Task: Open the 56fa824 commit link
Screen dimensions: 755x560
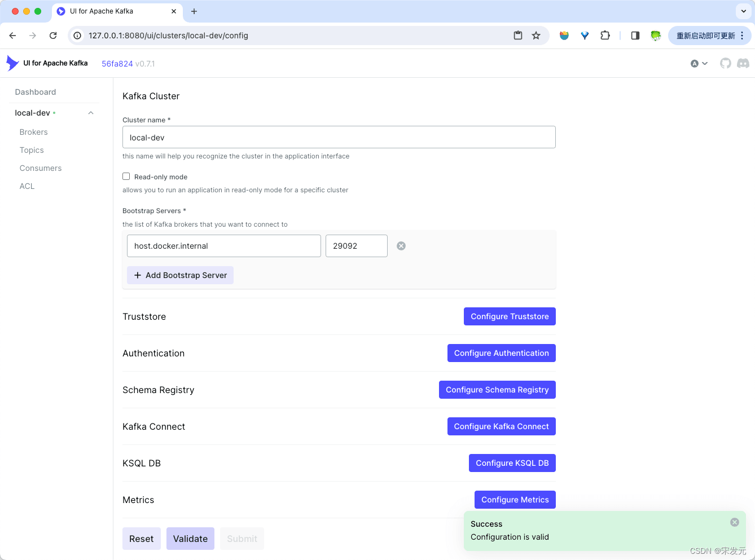Action: tap(117, 64)
